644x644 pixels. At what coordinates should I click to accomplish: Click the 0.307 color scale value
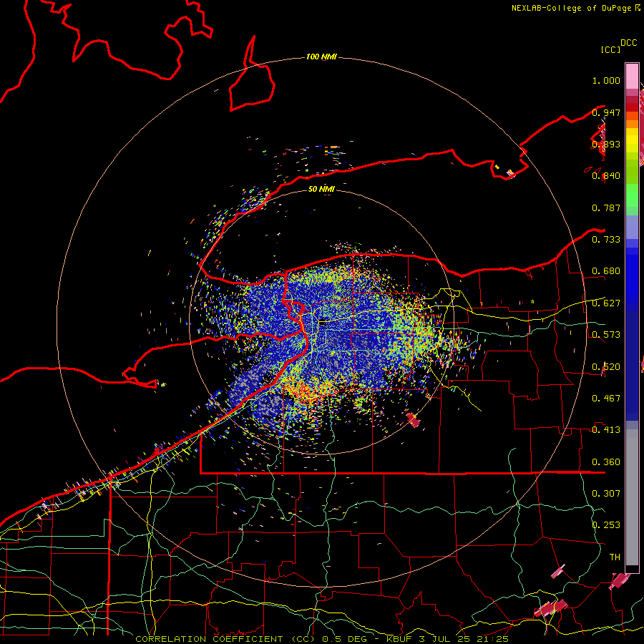tap(606, 493)
